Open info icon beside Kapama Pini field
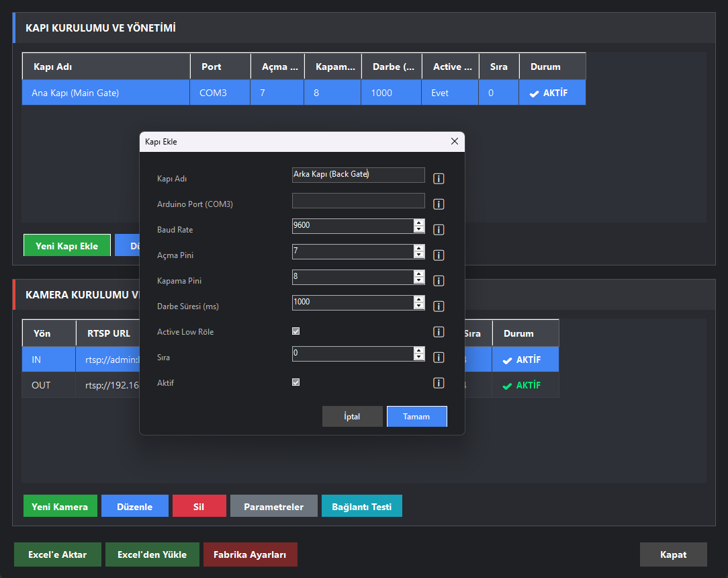Screen dimensions: 728x578 coord(439,281)
